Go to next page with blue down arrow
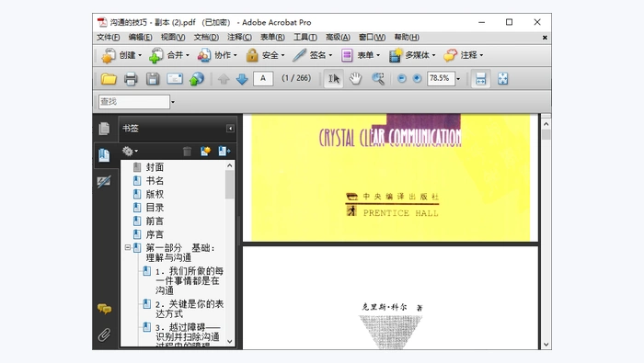 tap(242, 78)
